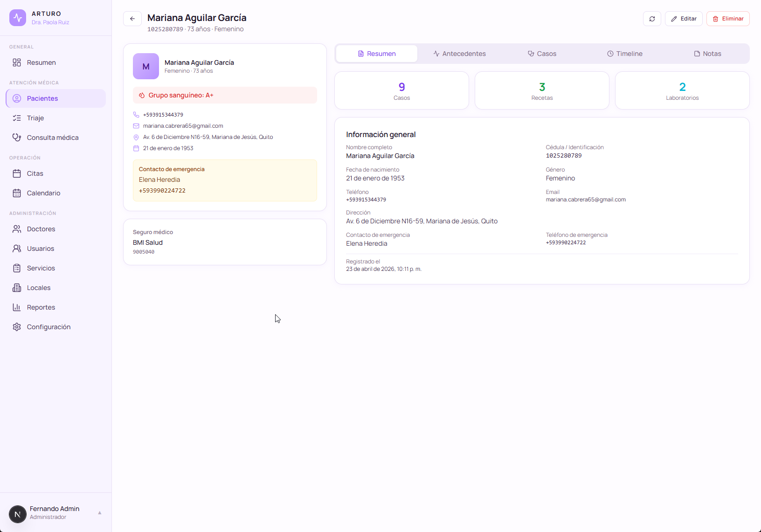761x532 pixels.
Task: Click the refresh icon button
Action: 652,19
